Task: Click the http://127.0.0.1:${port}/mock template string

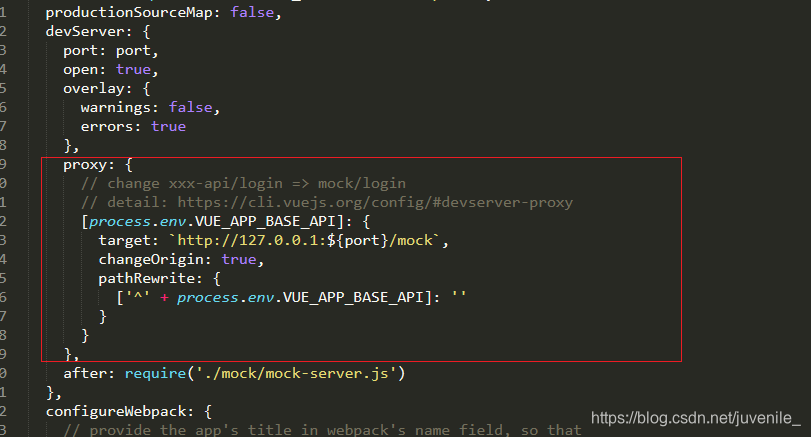Action: coord(305,240)
